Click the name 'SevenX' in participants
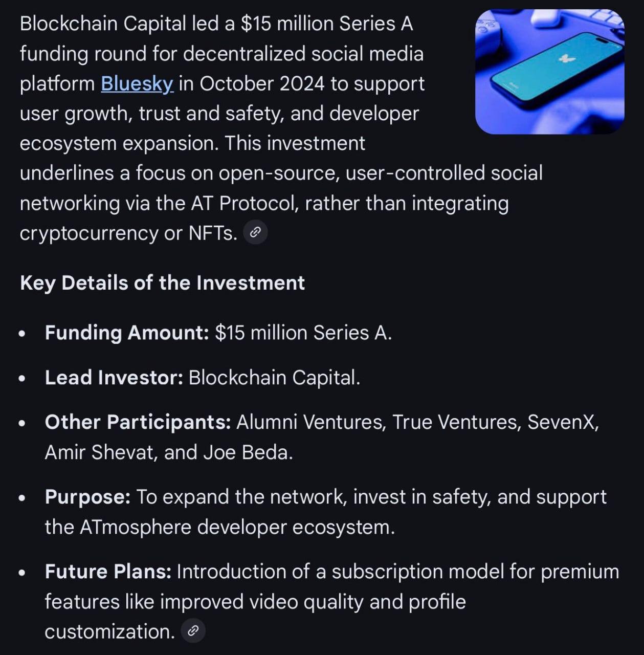Image resolution: width=644 pixels, height=655 pixels. (561, 422)
